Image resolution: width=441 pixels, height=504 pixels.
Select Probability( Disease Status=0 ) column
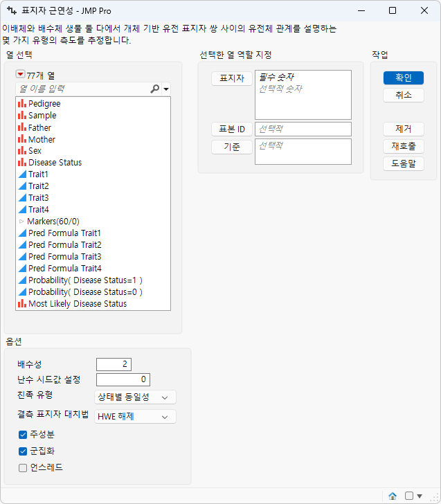click(85, 292)
